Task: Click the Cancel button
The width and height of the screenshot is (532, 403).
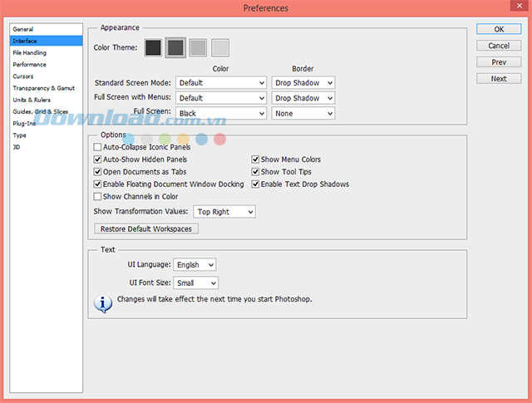Action: (x=499, y=46)
